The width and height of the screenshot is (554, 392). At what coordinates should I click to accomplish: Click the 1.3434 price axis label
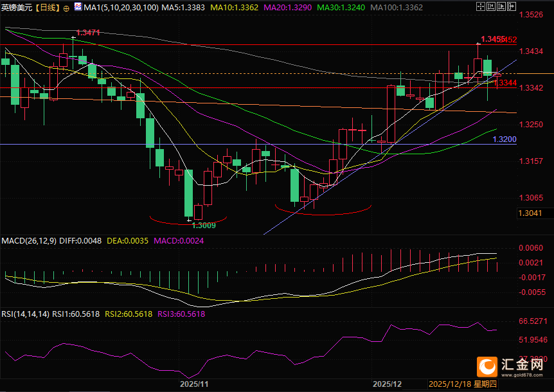[531, 51]
